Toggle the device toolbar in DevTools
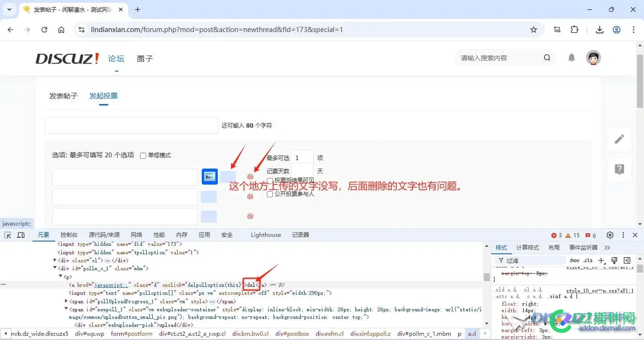 21,235
